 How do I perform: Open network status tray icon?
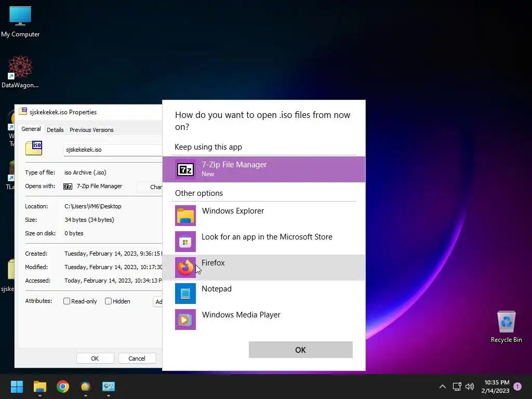pyautogui.click(x=457, y=387)
